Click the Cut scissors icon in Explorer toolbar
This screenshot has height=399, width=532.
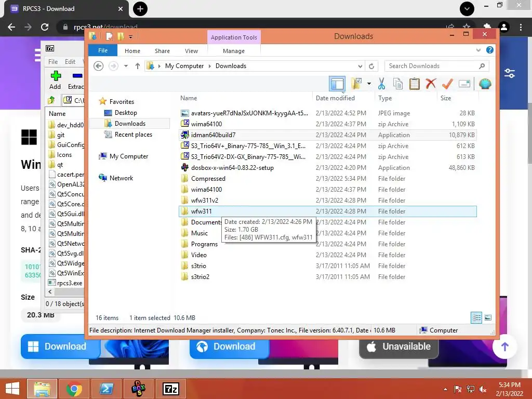381,84
